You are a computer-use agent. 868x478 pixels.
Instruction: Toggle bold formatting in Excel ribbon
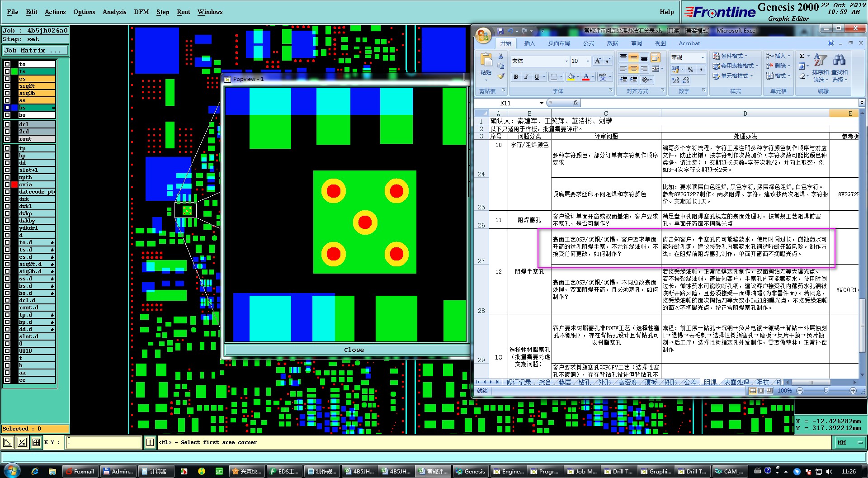(516, 77)
